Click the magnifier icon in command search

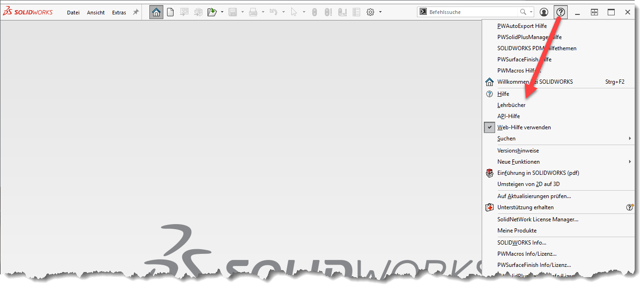pos(523,12)
